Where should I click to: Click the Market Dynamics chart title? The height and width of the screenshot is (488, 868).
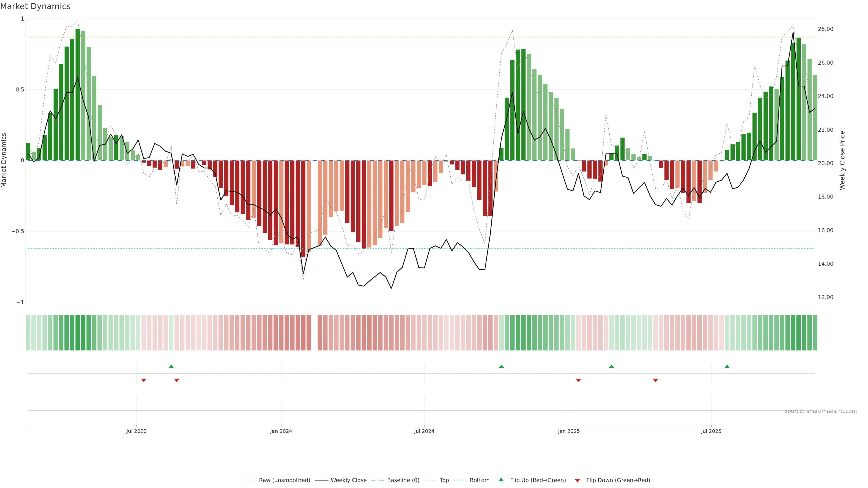(35, 6)
